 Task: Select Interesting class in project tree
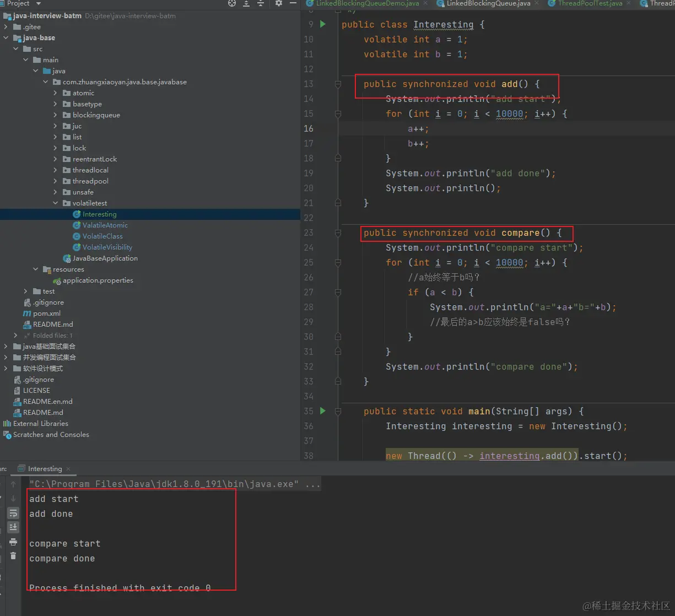[x=99, y=214]
